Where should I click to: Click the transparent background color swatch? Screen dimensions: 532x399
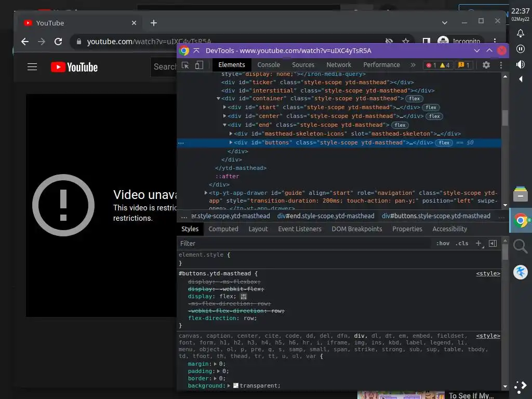tap(235, 385)
